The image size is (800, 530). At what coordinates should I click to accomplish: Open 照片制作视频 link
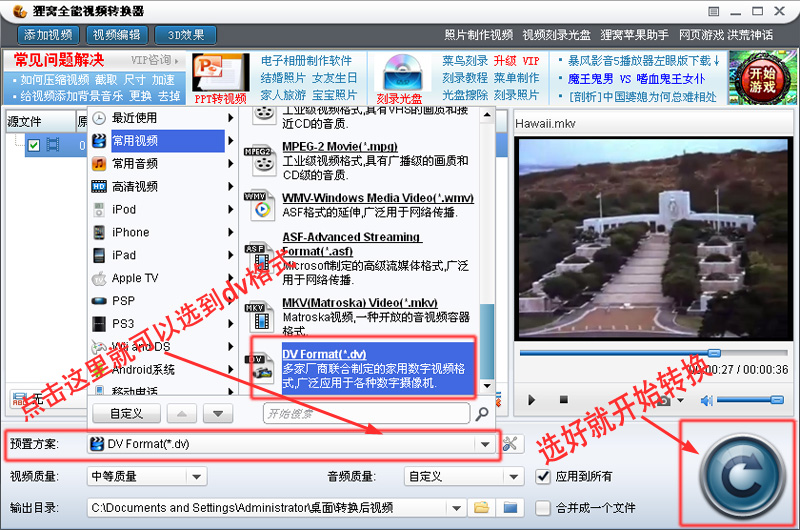479,35
